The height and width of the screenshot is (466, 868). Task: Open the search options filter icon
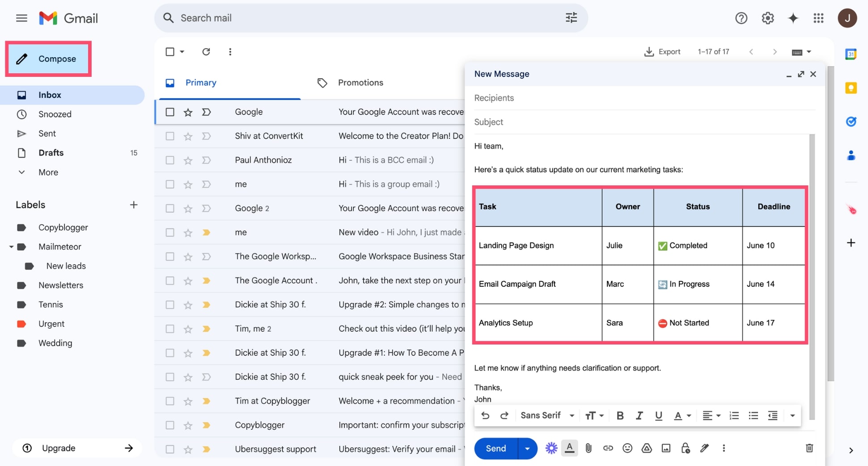click(x=571, y=18)
